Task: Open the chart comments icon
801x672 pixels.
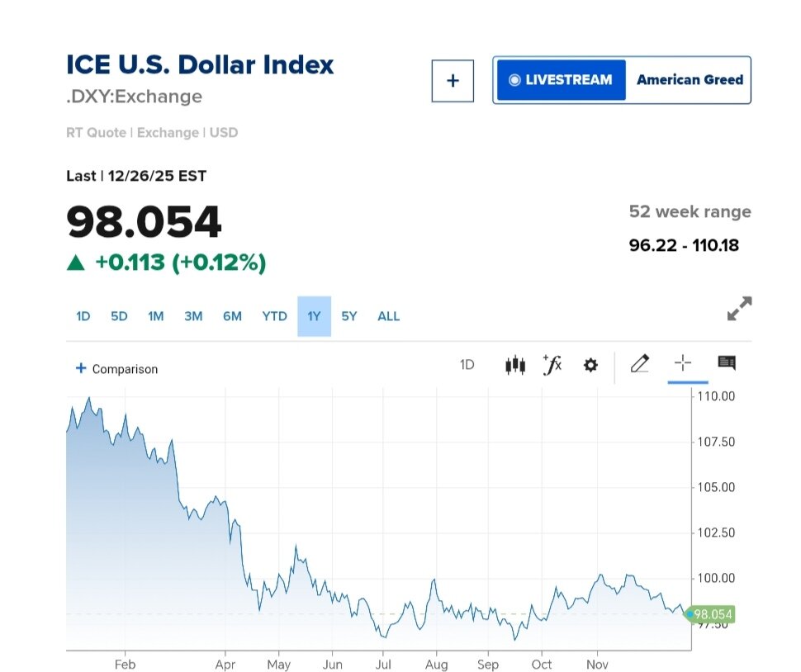Action: [727, 363]
